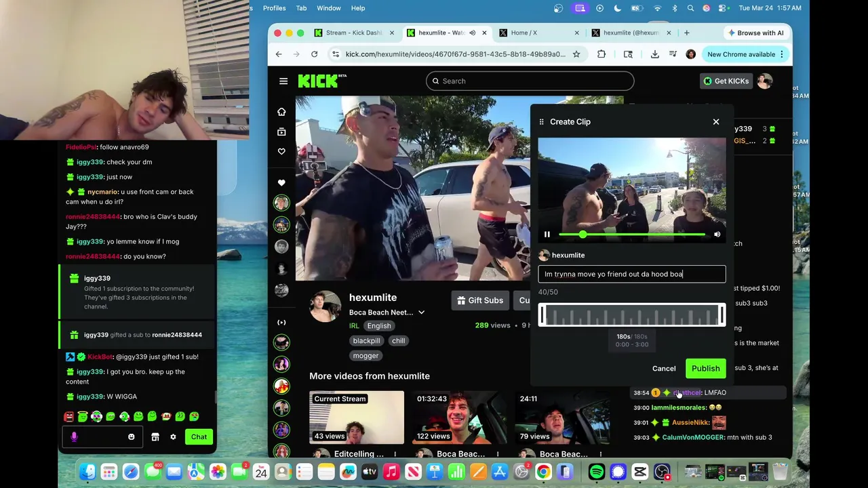Close the Create Clip dialog
The height and width of the screenshot is (488, 868).
tap(716, 122)
